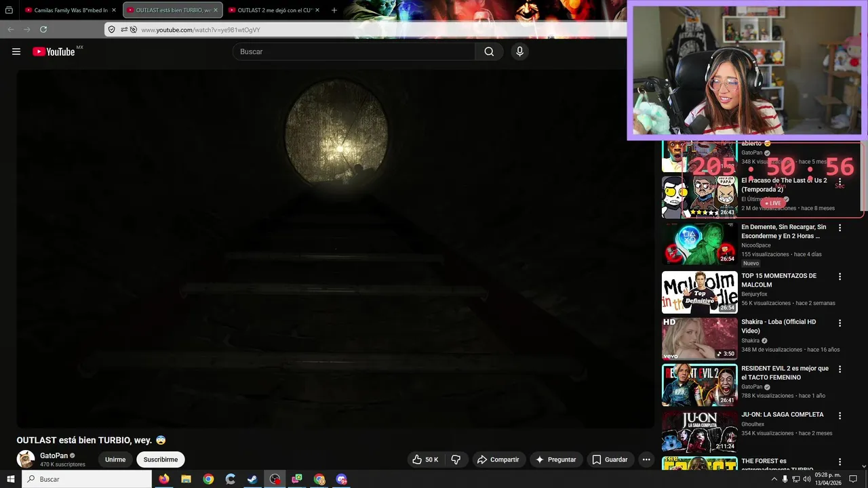
Task: Open network icon in system tray
Action: point(796,479)
